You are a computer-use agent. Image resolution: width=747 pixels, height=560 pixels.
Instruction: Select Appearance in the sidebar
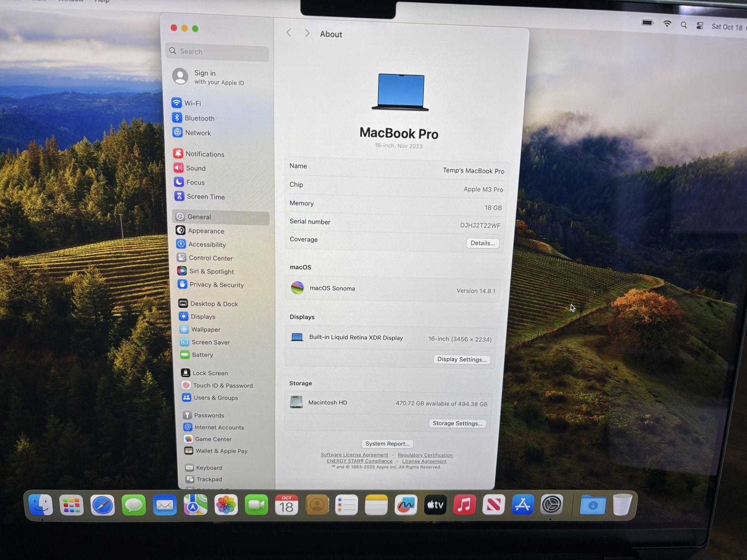click(x=206, y=231)
